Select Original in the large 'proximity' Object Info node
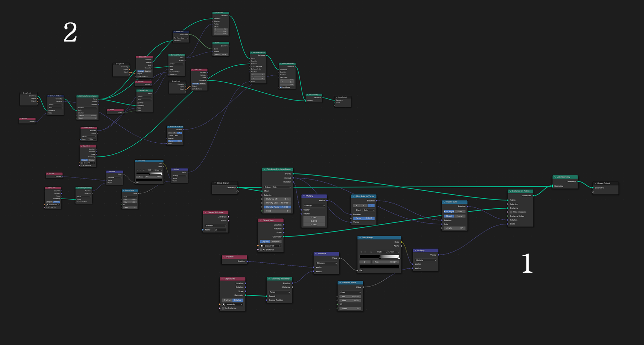 227,300
